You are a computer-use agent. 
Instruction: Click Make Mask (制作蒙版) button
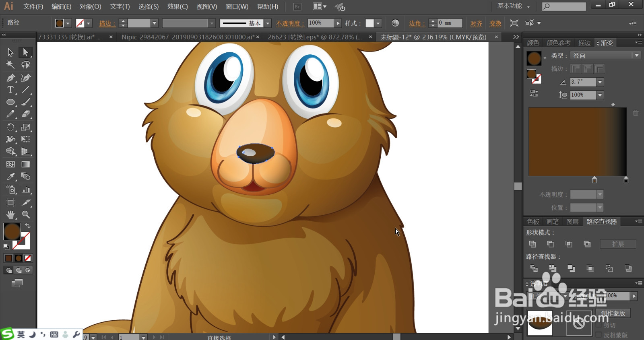coord(613,313)
